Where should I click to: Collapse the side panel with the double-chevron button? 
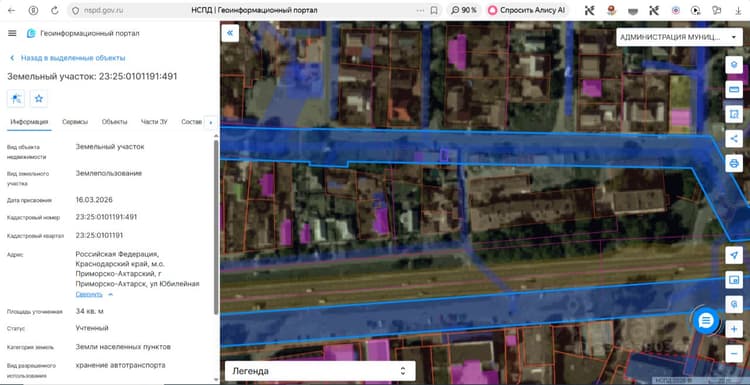coord(230,33)
